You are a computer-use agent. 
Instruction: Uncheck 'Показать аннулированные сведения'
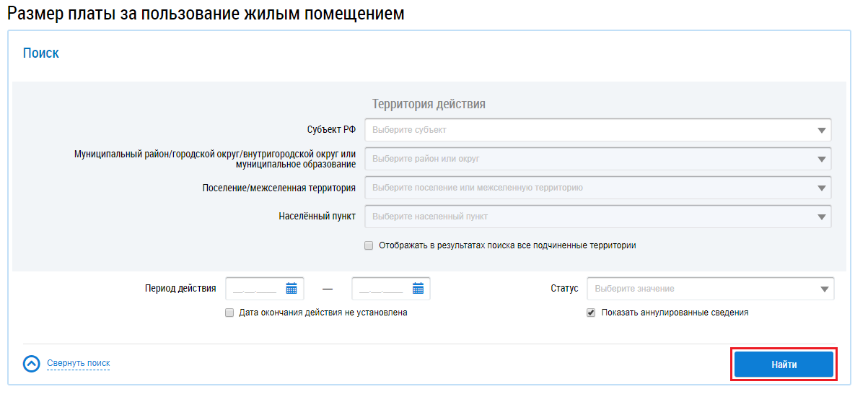click(x=592, y=313)
